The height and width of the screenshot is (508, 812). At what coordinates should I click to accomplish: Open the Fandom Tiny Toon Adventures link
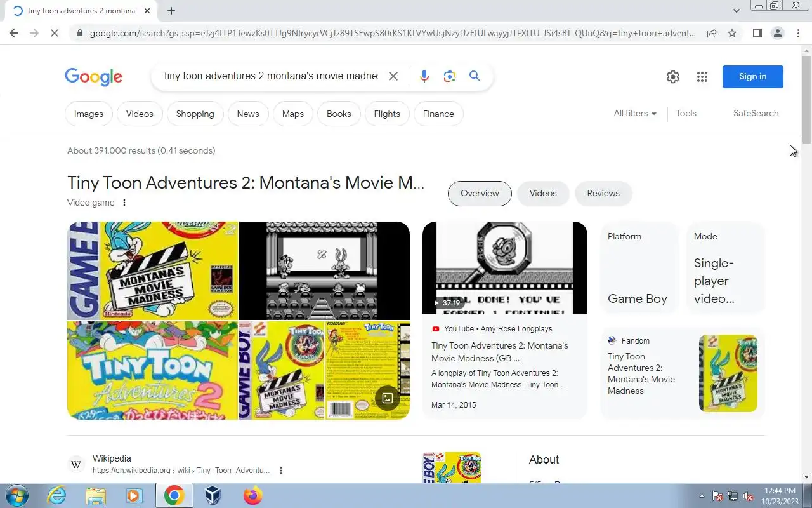coord(683,373)
